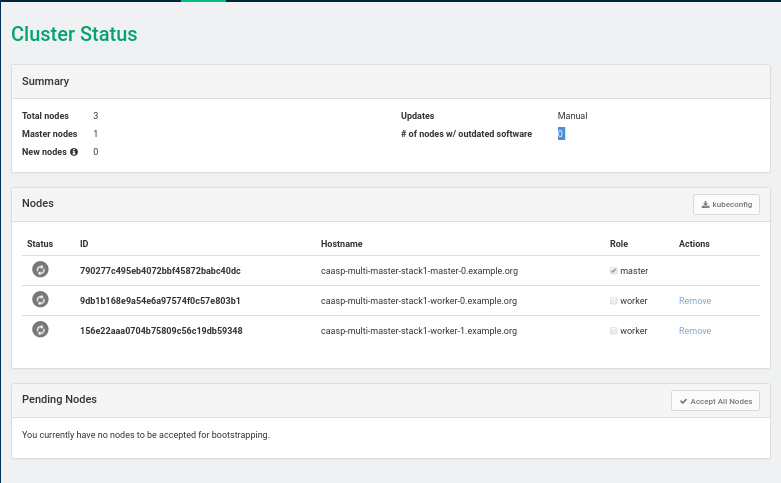The height and width of the screenshot is (483, 781).
Task: Toggle the worker checkbox for the worker-0 node
Action: [613, 301]
